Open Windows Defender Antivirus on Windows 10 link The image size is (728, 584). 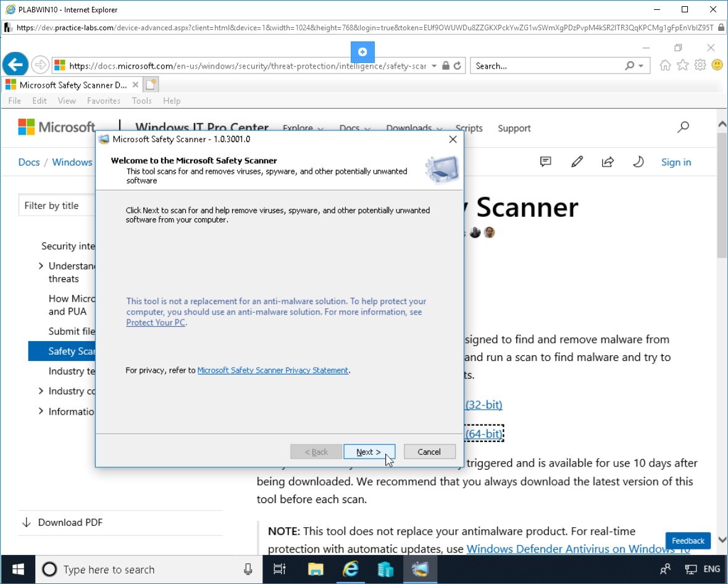point(578,549)
